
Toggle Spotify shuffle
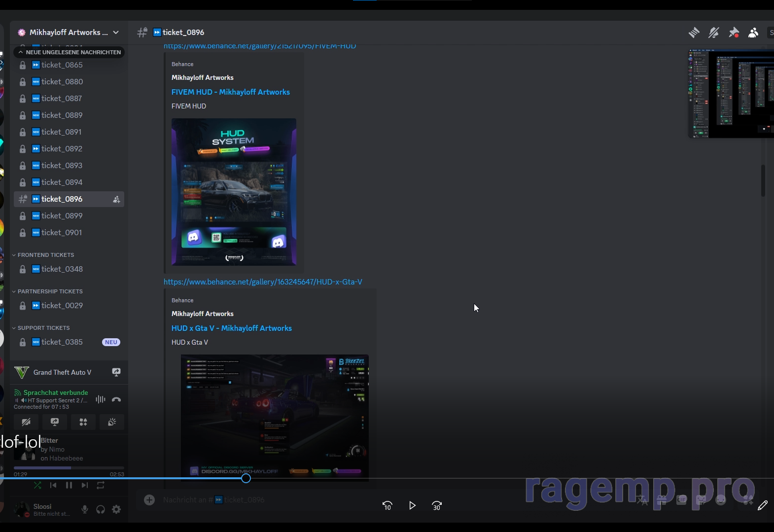37,485
